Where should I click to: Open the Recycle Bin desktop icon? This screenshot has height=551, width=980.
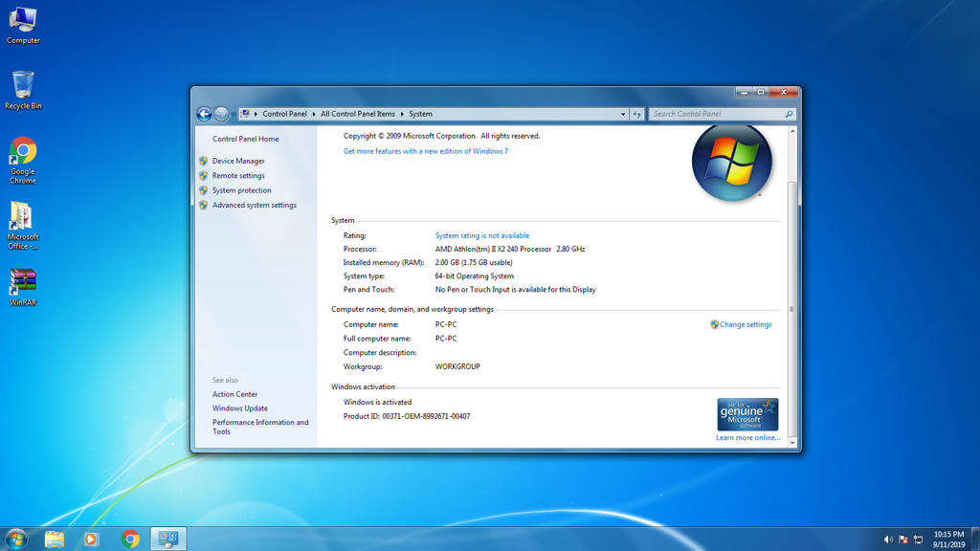click(23, 90)
